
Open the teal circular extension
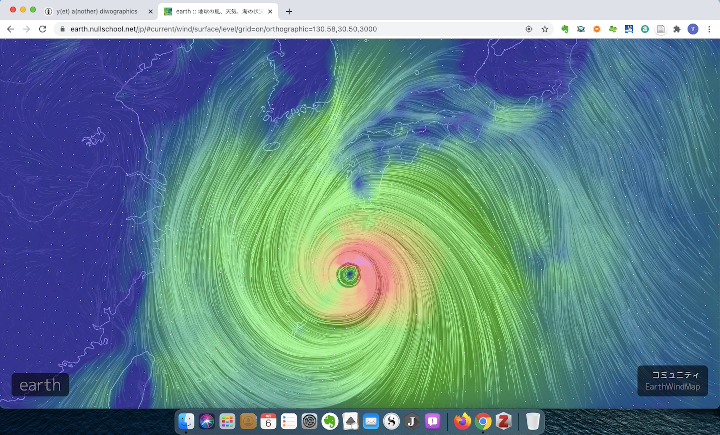click(x=645, y=29)
